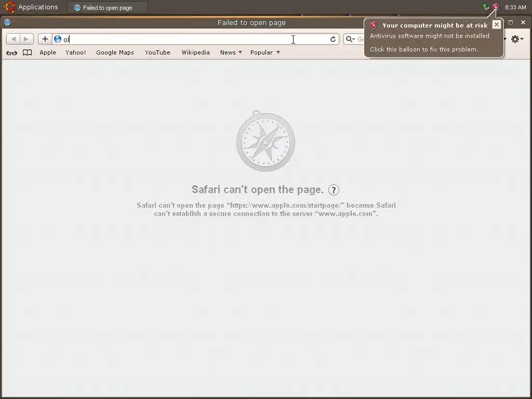Screen dimensions: 532x399
Task: Open the Safari settings gear menu
Action: (x=517, y=39)
